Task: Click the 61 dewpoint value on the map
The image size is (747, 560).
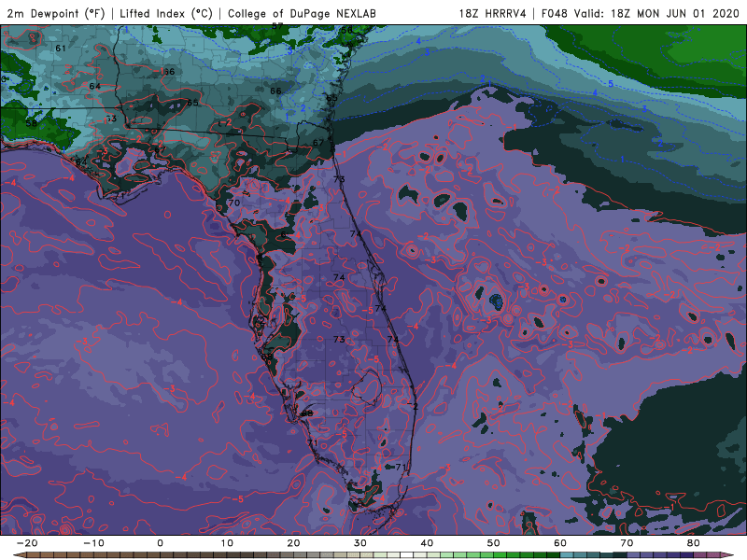Action: 61,49
